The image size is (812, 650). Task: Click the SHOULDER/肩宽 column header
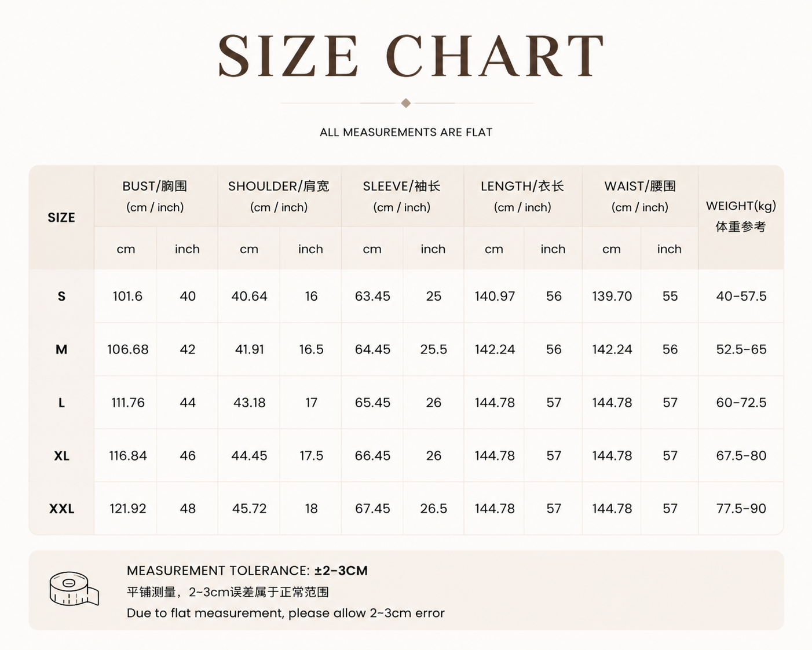point(279,196)
